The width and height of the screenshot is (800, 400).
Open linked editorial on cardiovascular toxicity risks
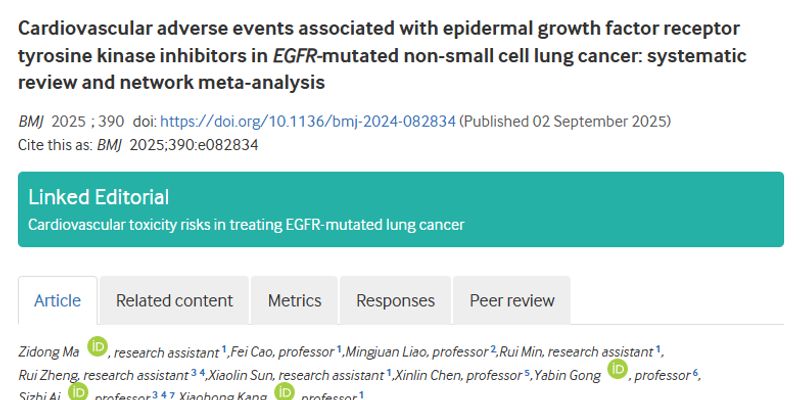tap(246, 224)
